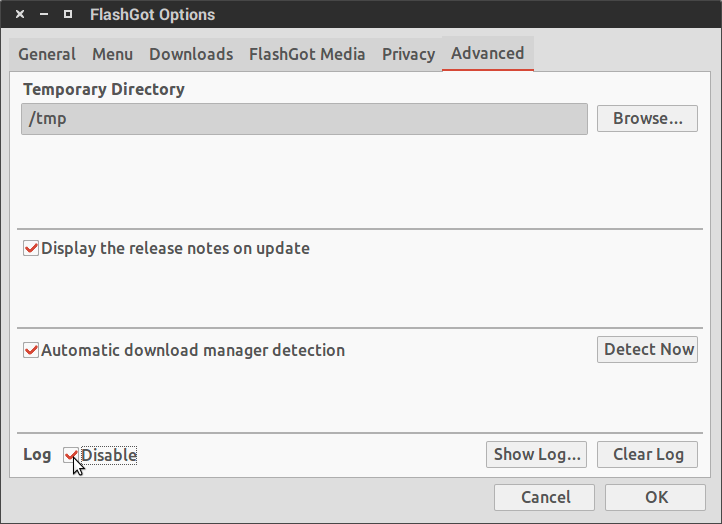The image size is (722, 524).
Task: Minimize the FlashGot Options dialog
Action: click(x=44, y=15)
